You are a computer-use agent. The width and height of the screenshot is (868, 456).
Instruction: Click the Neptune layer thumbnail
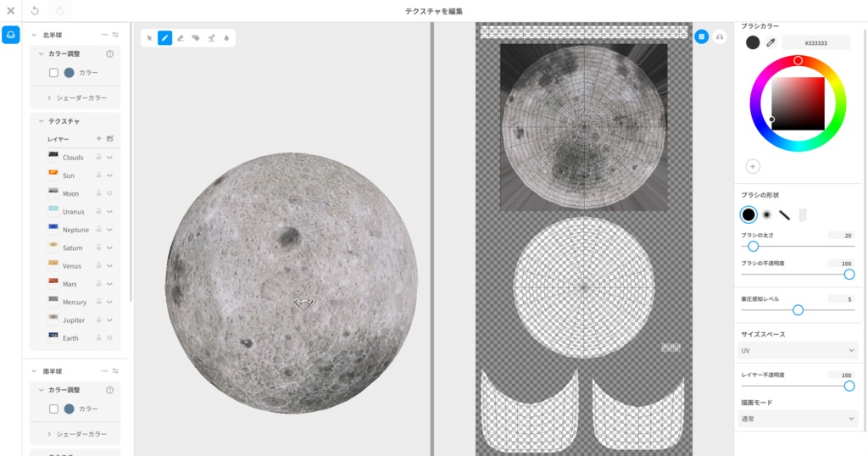coord(53,228)
